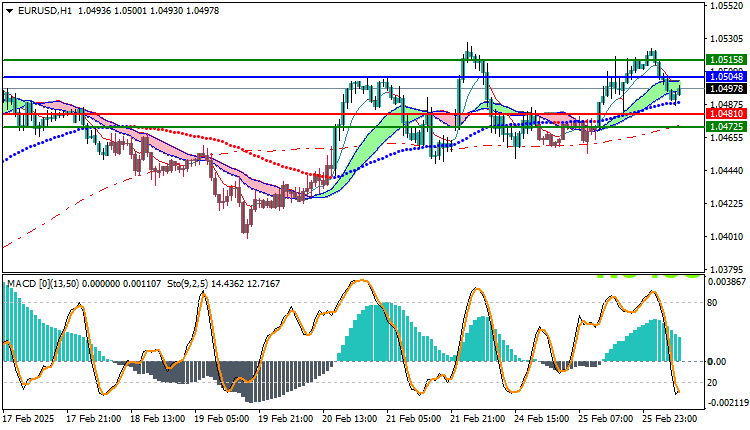This screenshot has height=430, width=750.
Task: Select the 1.04725 green price label
Action: click(726, 127)
